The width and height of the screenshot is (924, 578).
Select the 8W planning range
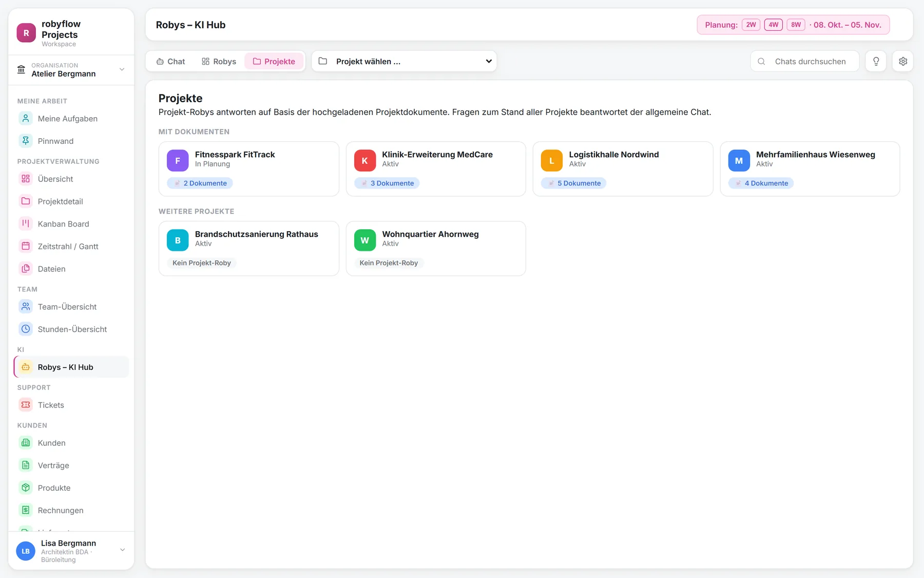click(x=796, y=25)
